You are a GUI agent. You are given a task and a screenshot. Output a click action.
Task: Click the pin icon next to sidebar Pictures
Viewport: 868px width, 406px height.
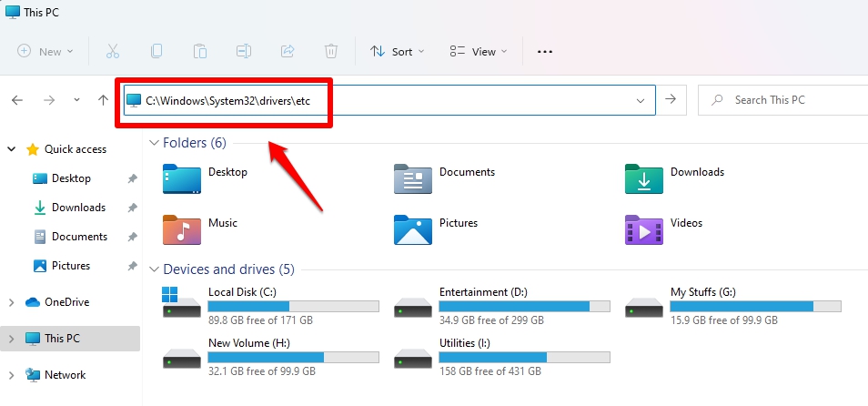click(132, 266)
